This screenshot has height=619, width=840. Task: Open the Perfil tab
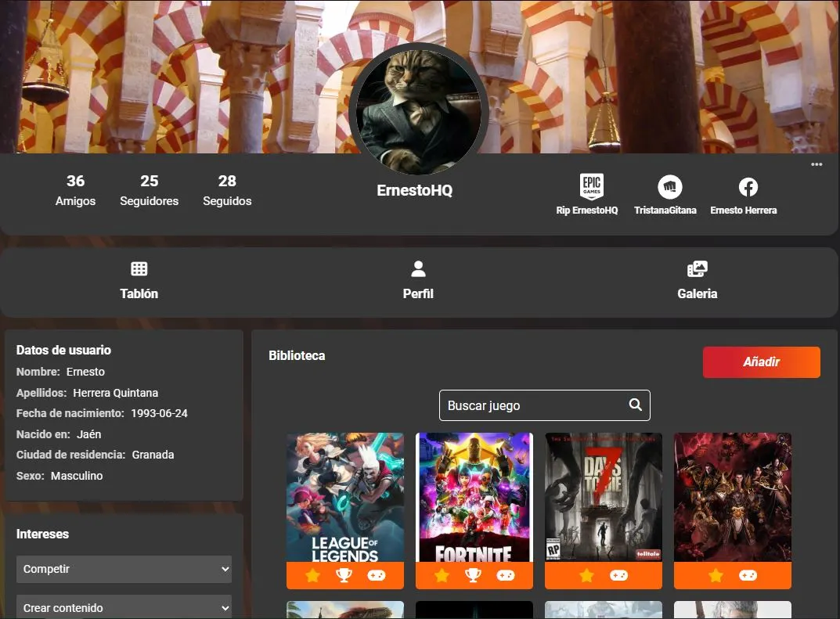(x=418, y=281)
